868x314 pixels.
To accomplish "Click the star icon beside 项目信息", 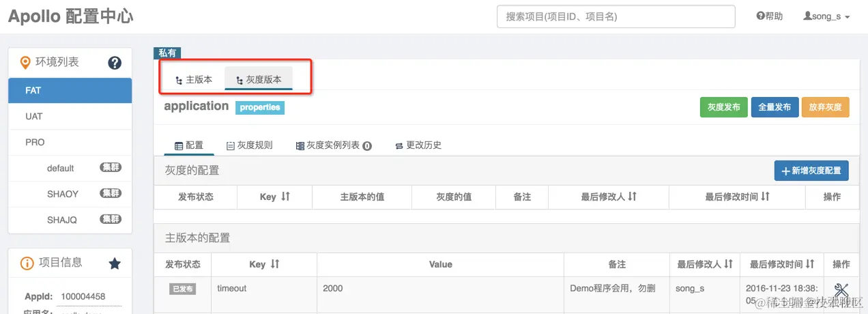I will (x=115, y=263).
